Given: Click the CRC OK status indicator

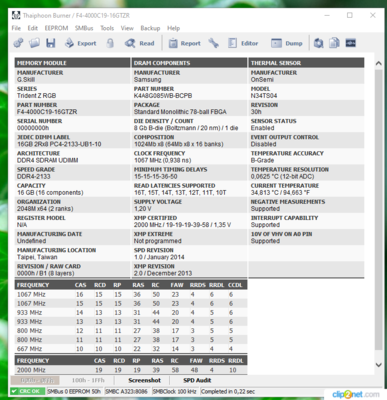Looking at the screenshot, I should point(27,391).
